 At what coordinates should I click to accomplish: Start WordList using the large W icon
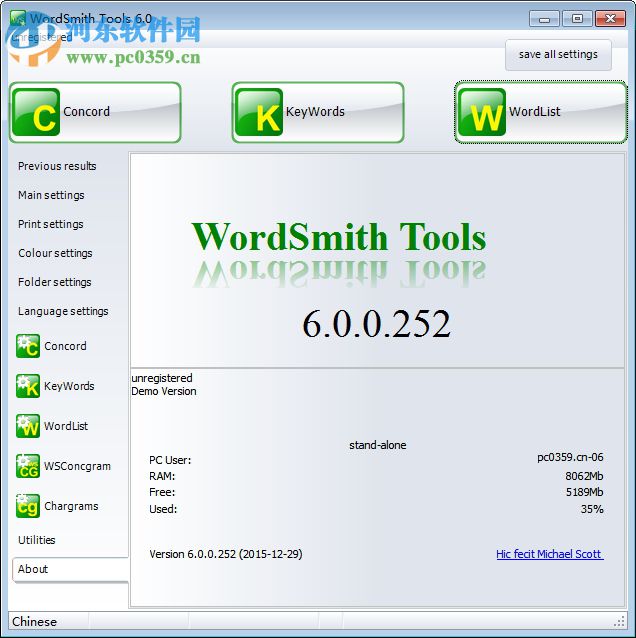(x=541, y=112)
